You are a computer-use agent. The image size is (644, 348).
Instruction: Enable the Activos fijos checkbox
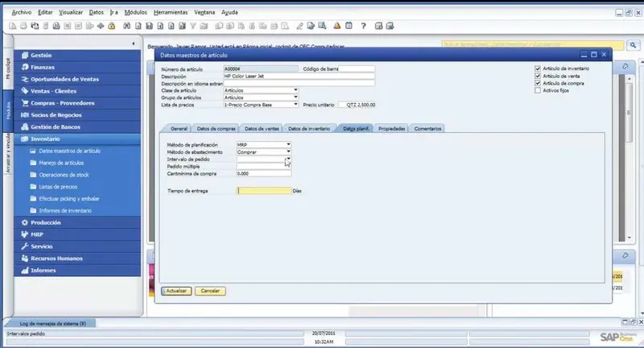pyautogui.click(x=538, y=90)
